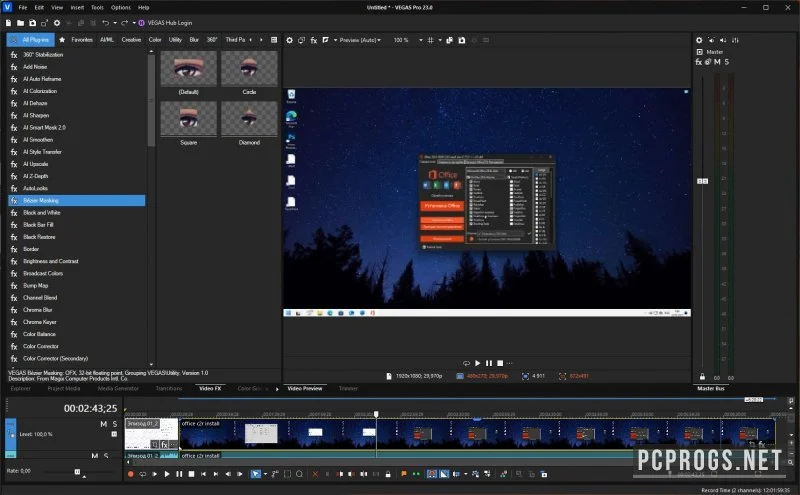Click the Redo arrow icon
Image resolution: width=800 pixels, height=495 pixels.
[x=124, y=23]
